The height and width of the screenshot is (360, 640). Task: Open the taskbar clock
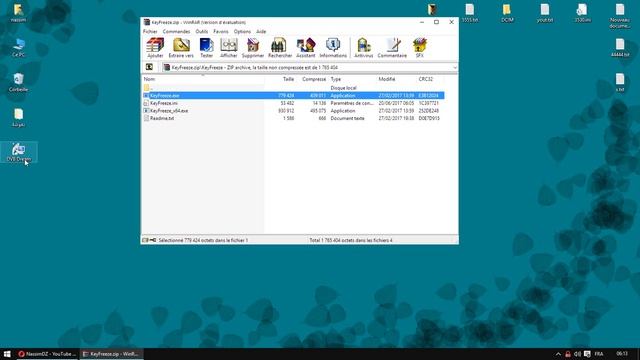[x=622, y=353]
